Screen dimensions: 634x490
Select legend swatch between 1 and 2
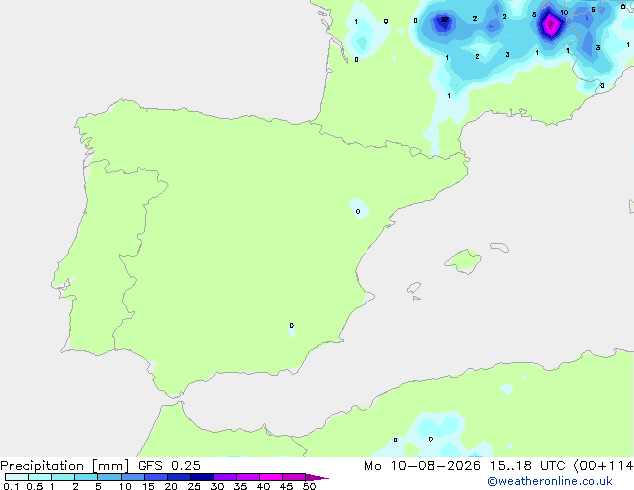(63, 477)
